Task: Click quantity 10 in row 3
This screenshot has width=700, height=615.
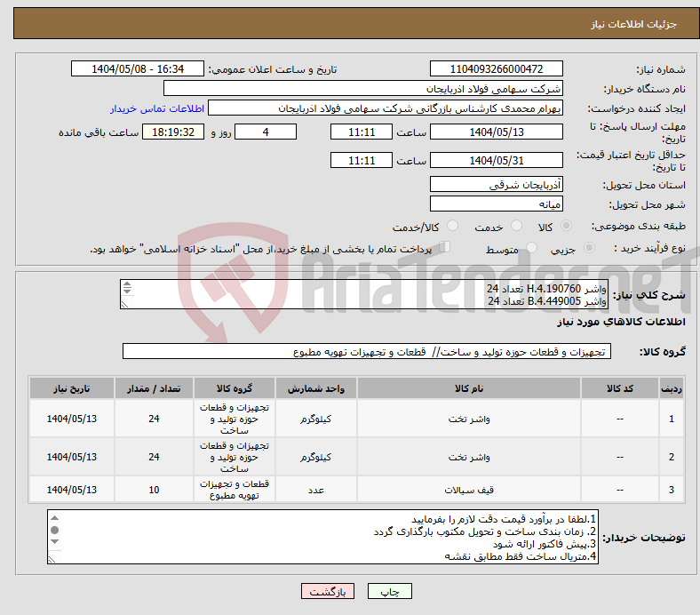Action: tap(154, 490)
